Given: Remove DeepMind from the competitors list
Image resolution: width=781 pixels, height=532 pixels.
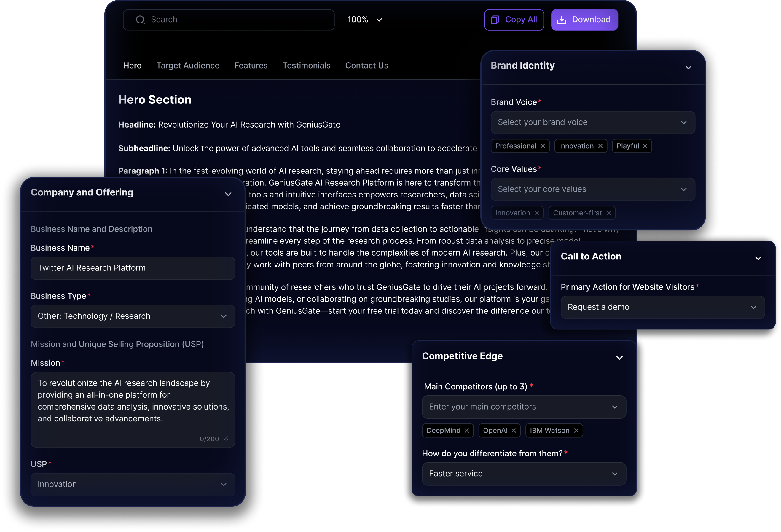Looking at the screenshot, I should 467,431.
